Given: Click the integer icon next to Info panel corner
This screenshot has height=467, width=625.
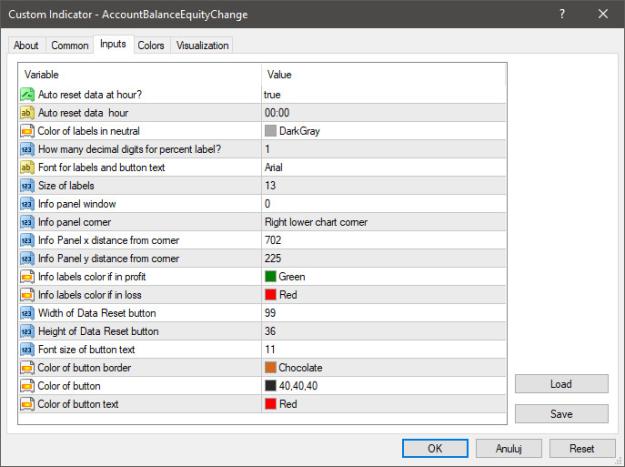Looking at the screenshot, I should click(27, 222).
